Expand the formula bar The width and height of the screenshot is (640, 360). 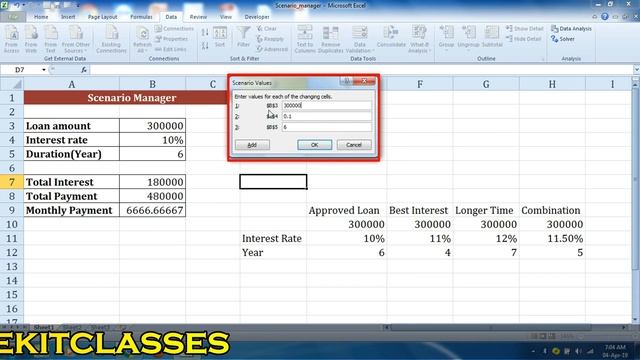click(x=636, y=70)
